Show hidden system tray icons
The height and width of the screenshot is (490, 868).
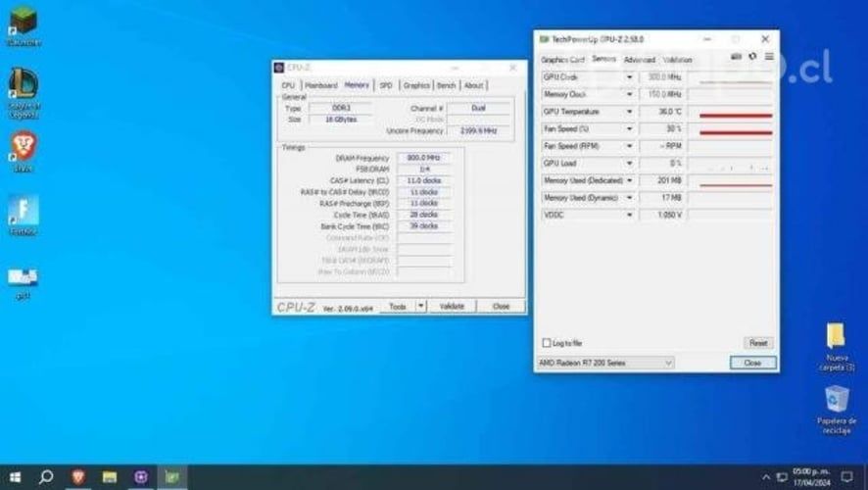tap(765, 476)
